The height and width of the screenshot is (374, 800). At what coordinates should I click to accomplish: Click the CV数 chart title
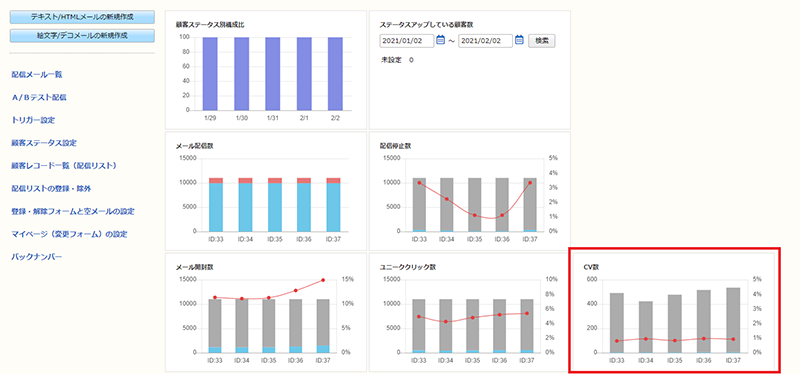[x=591, y=267]
